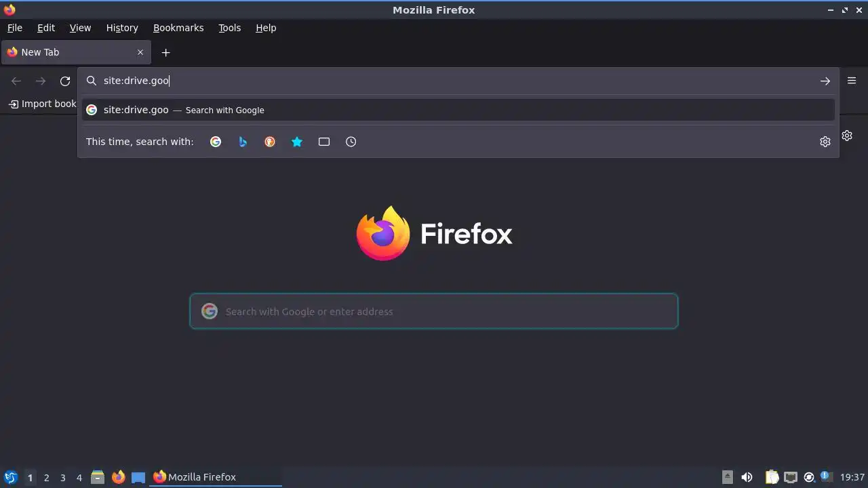Launch Firefox from taskbar launcher

118,477
